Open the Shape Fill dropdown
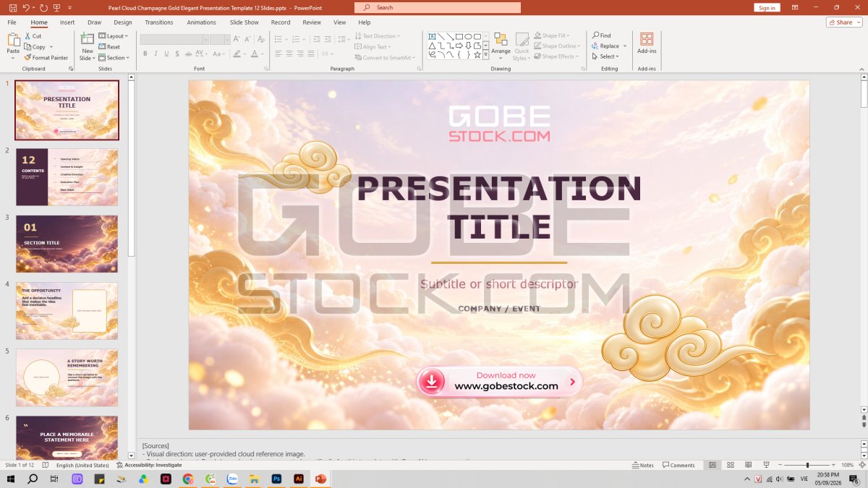 [x=552, y=35]
